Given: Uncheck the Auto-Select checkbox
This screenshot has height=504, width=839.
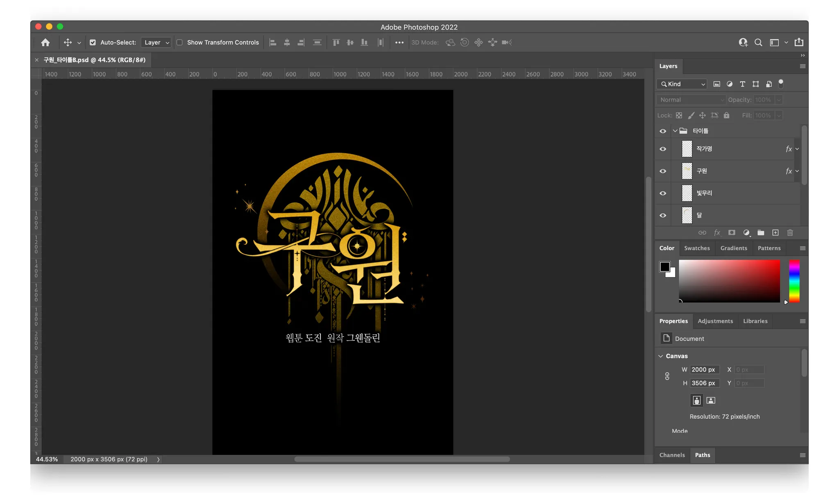Looking at the screenshot, I should point(93,43).
